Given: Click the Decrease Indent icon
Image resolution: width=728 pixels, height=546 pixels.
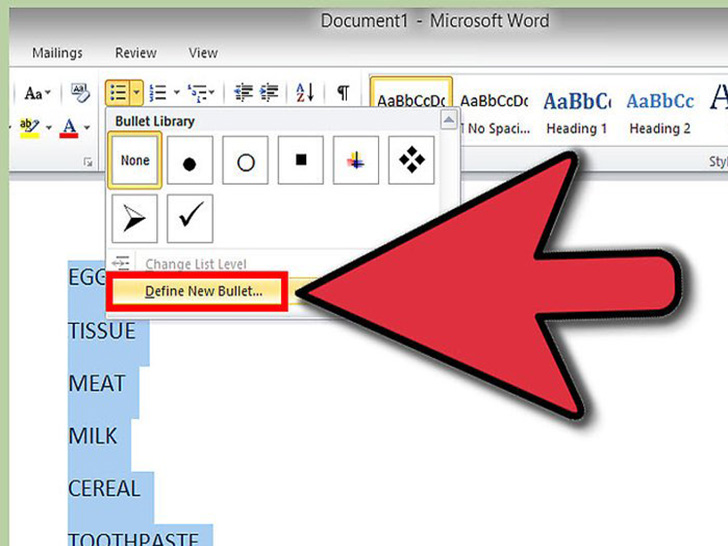Looking at the screenshot, I should click(x=243, y=92).
